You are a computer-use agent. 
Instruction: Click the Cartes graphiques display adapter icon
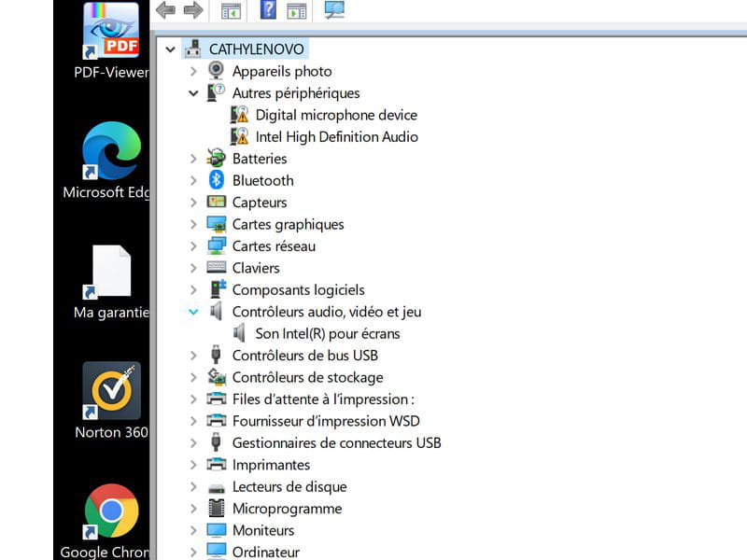click(x=217, y=224)
